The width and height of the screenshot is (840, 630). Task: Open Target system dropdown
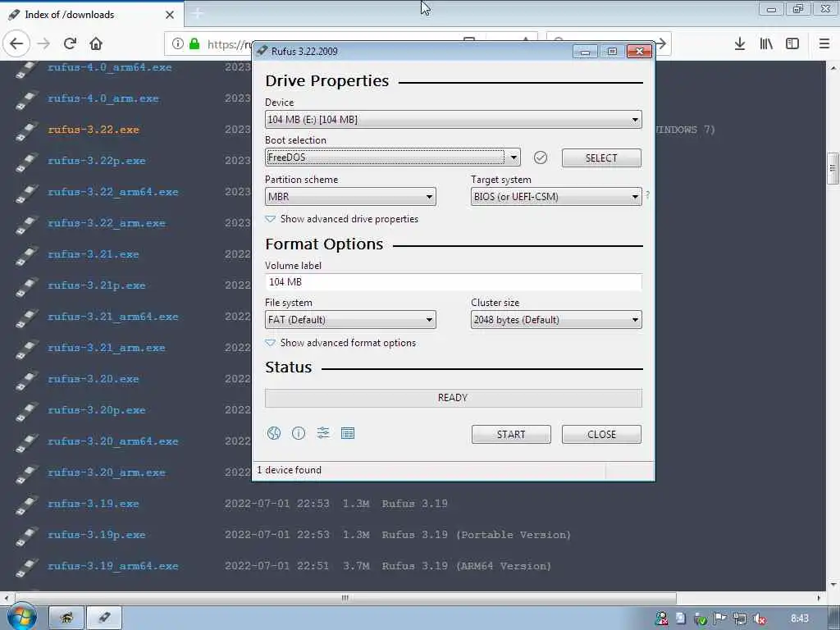coord(556,197)
